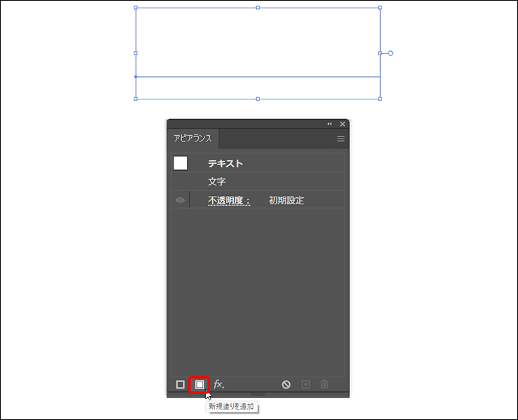
Task: Click the panel resize grip at bottom
Action: click(x=258, y=395)
